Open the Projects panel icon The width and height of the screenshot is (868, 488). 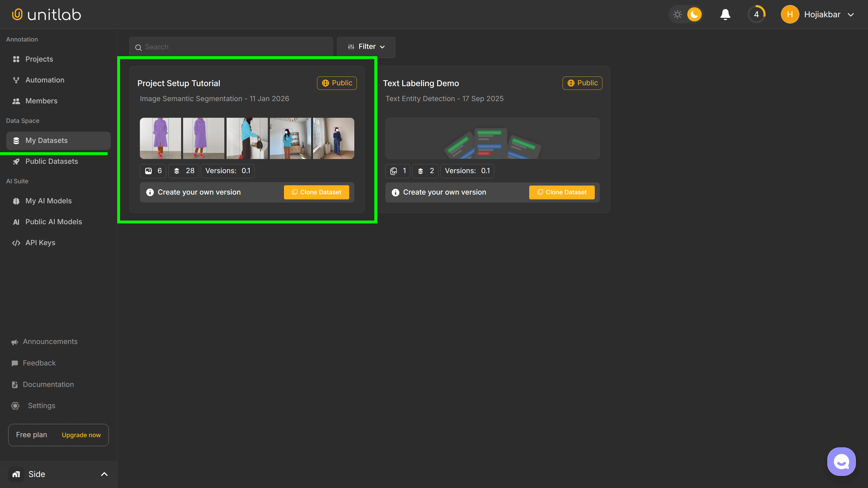(16, 59)
